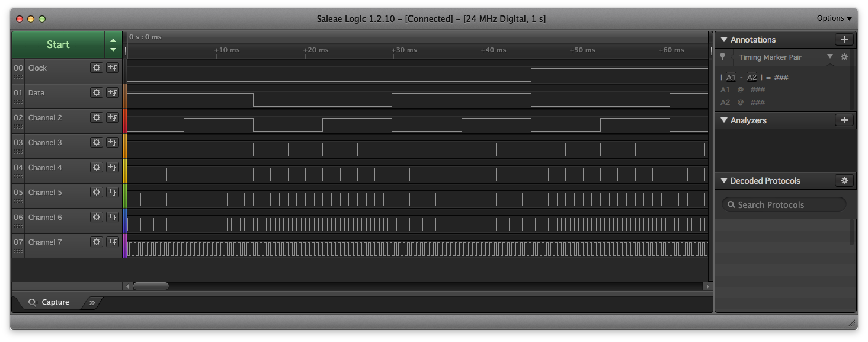The image size is (868, 342).
Task: Select the A1 timing marker
Action: coord(731,77)
